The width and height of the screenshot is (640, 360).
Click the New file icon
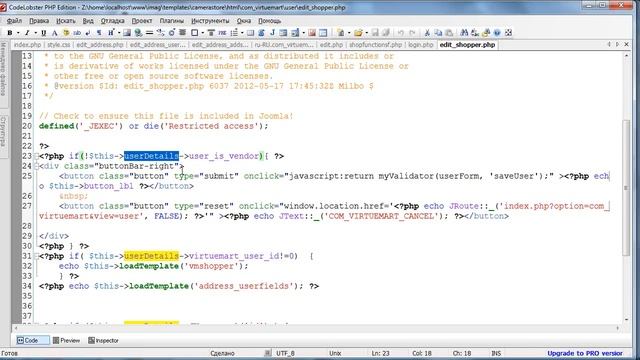pyautogui.click(x=340, y=33)
